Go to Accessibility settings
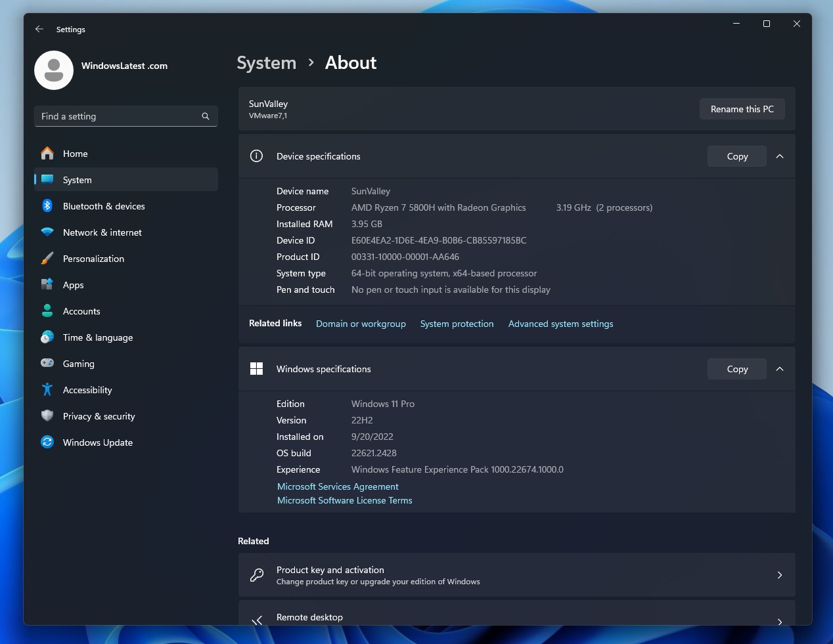This screenshot has width=833, height=644. pos(126,389)
